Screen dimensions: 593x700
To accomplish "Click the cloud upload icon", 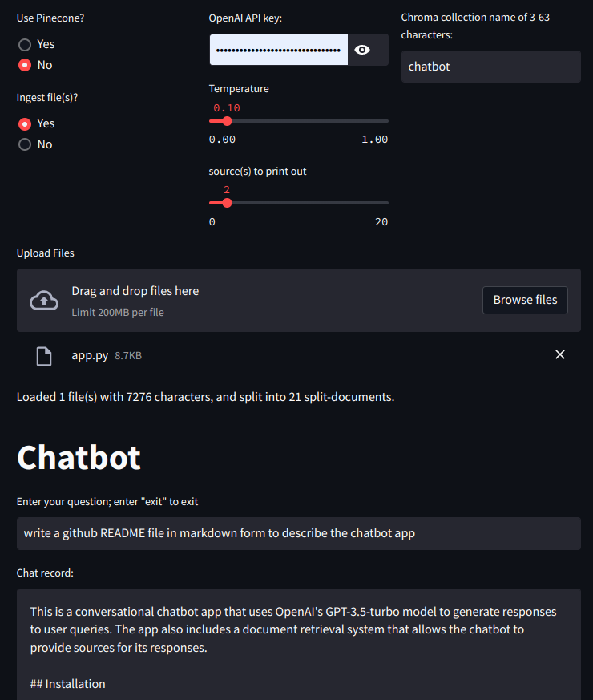I will click(44, 301).
